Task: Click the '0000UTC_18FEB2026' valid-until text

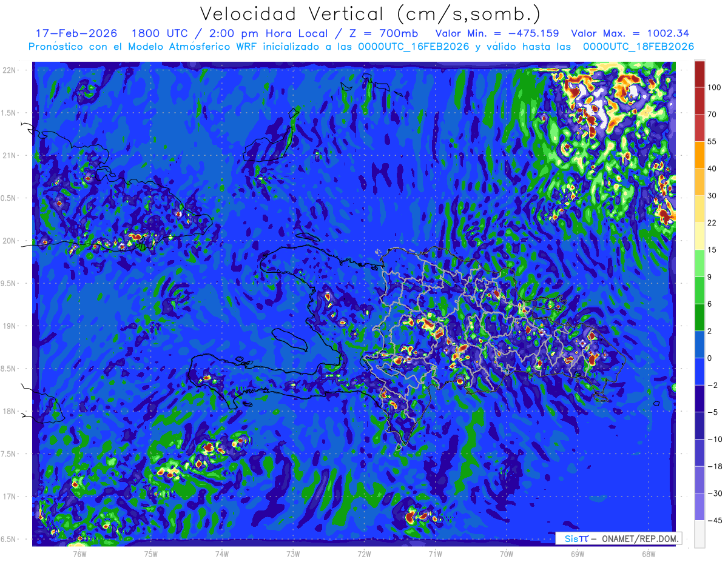Action: pos(638,47)
